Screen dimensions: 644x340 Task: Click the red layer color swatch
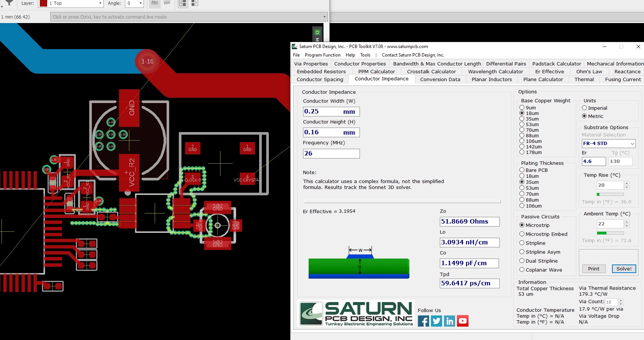tap(44, 3)
